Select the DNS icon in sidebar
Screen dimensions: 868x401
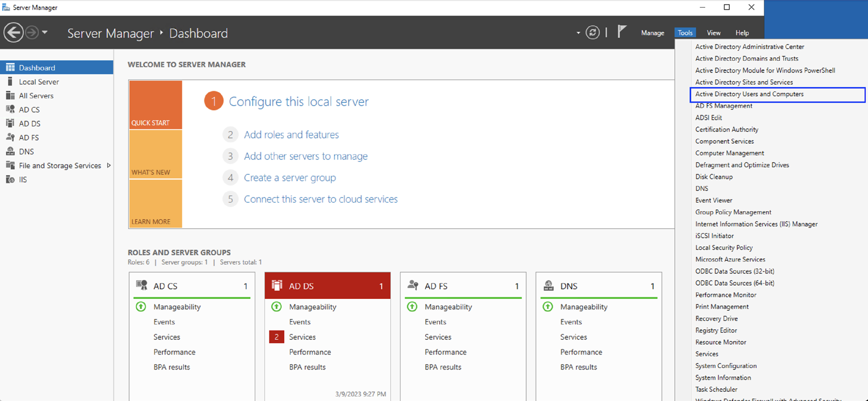click(x=10, y=152)
